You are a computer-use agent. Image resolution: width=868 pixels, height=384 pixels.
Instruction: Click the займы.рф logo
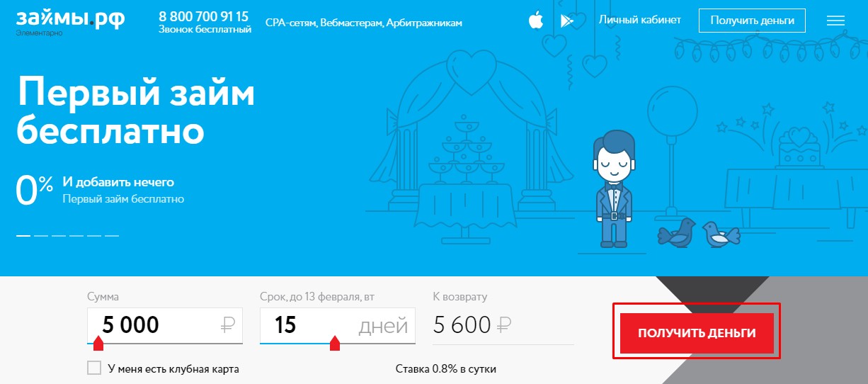pyautogui.click(x=70, y=18)
